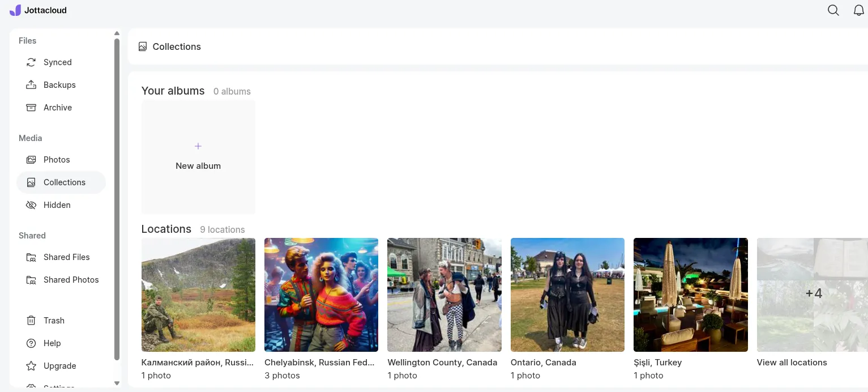Click the Synced arrows icon
This screenshot has width=868, height=392.
(31, 62)
